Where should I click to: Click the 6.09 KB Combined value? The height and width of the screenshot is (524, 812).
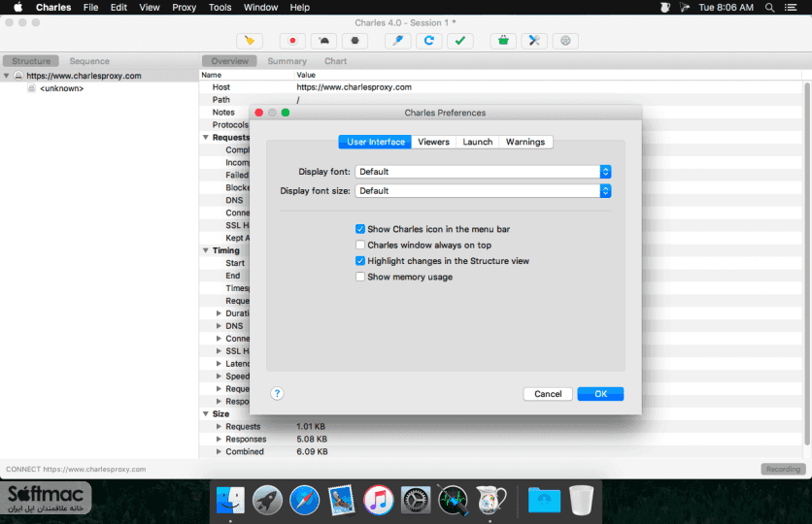(x=312, y=451)
